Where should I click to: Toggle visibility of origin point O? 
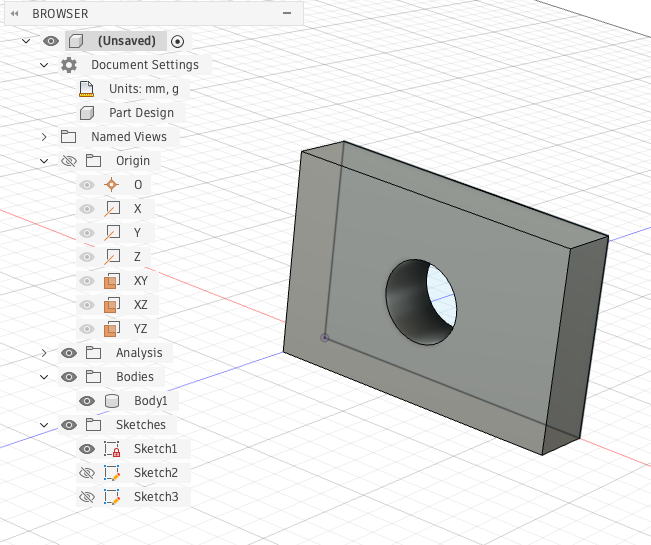(x=87, y=185)
